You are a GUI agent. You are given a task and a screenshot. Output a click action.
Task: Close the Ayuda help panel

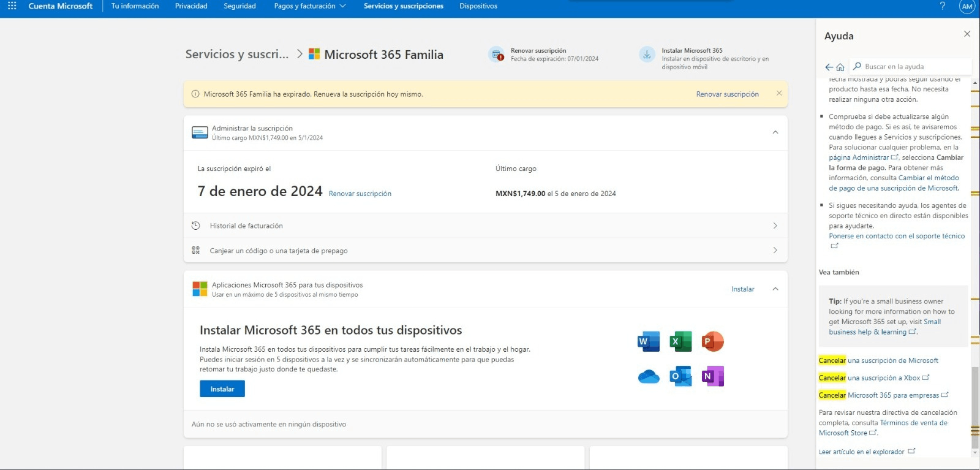click(x=967, y=34)
